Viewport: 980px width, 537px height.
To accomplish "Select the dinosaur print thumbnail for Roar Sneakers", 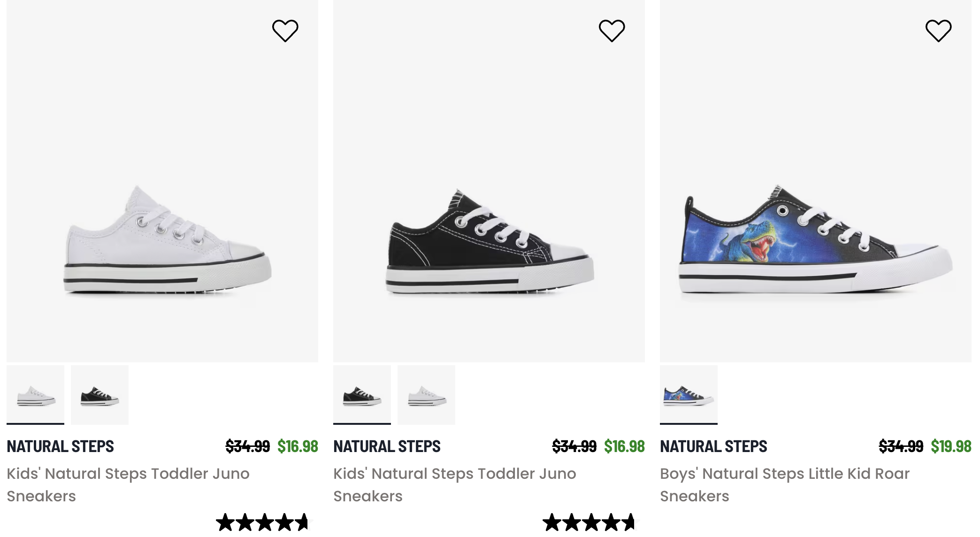I will [688, 395].
